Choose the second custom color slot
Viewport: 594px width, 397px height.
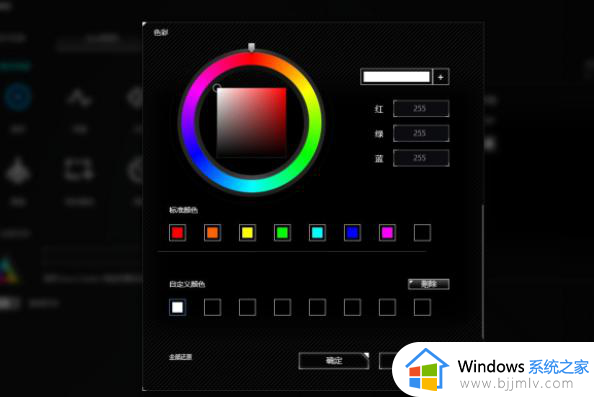tap(213, 307)
